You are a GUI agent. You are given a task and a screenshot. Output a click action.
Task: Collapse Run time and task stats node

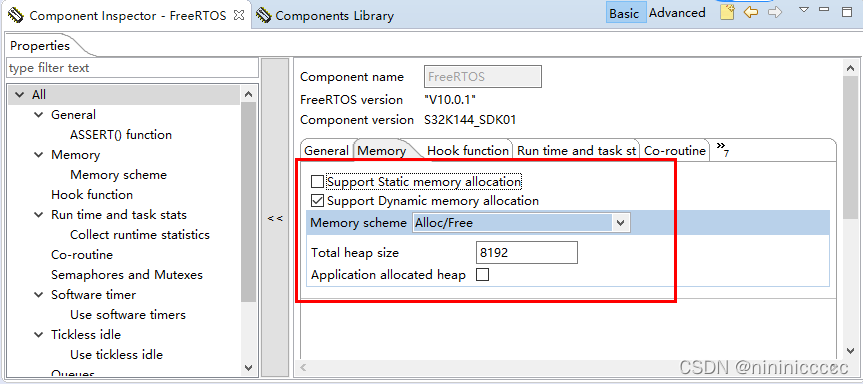pos(39,215)
